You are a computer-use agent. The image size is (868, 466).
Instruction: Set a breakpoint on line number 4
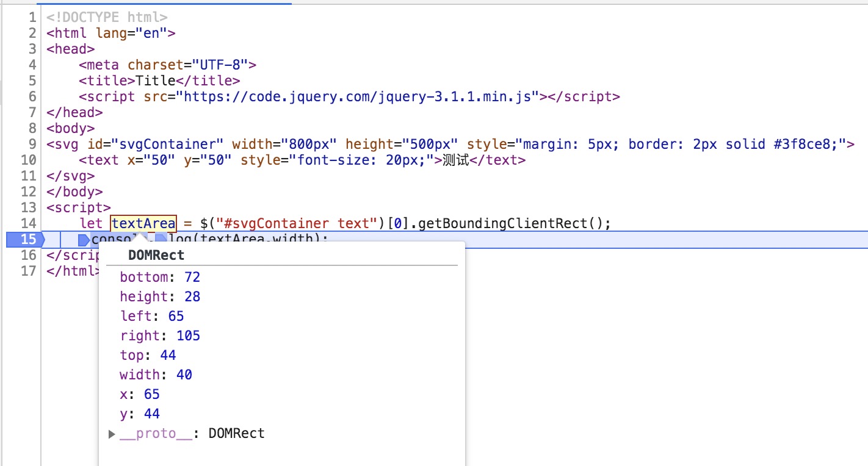pyautogui.click(x=32, y=65)
